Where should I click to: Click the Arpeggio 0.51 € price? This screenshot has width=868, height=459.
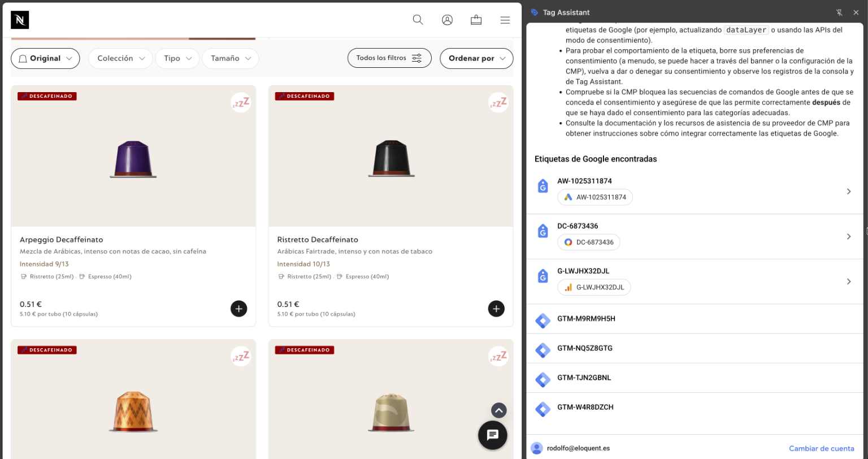[30, 304]
